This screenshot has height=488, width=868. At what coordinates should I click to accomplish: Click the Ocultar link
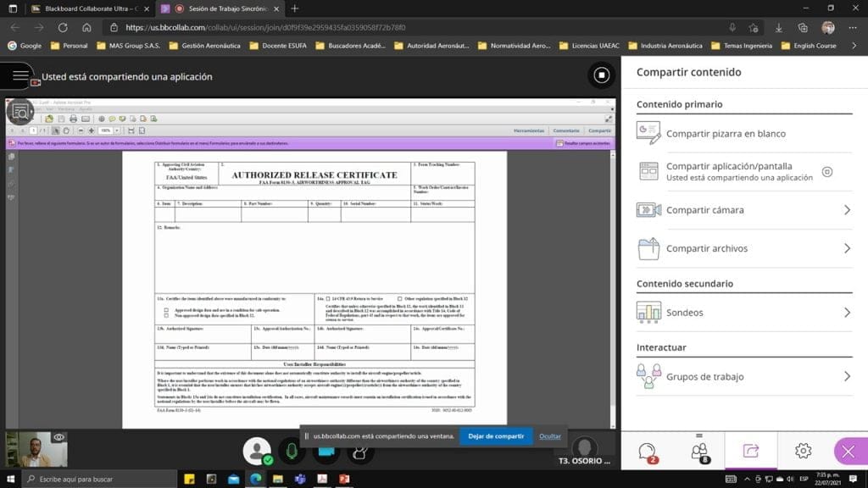point(550,436)
